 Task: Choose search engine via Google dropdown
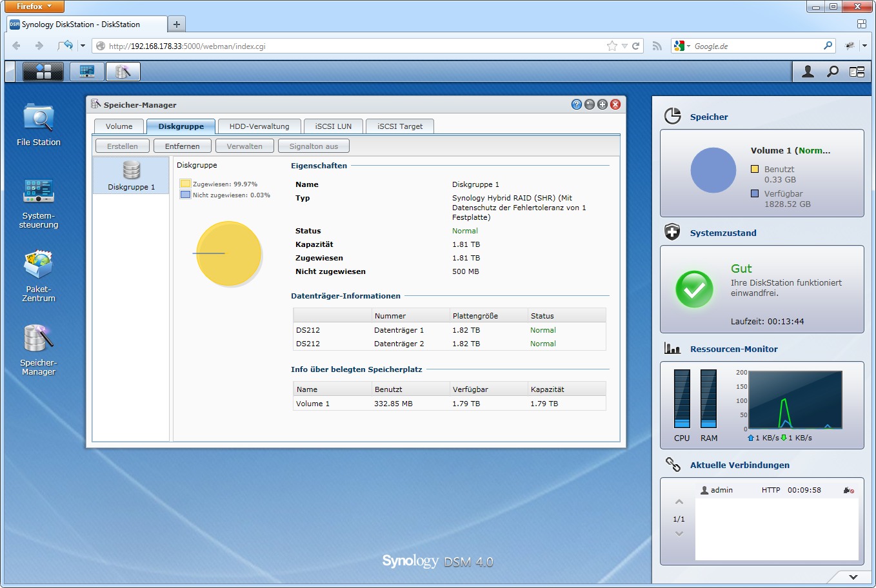[x=682, y=46]
